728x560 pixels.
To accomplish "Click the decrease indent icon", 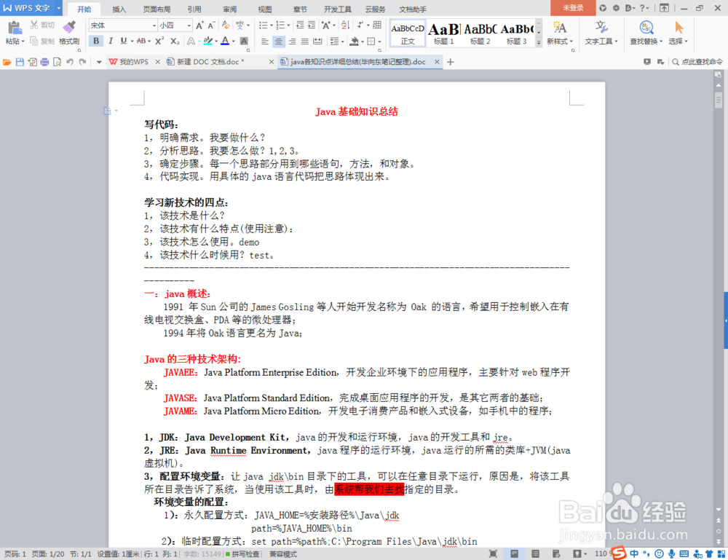I will coord(300,25).
